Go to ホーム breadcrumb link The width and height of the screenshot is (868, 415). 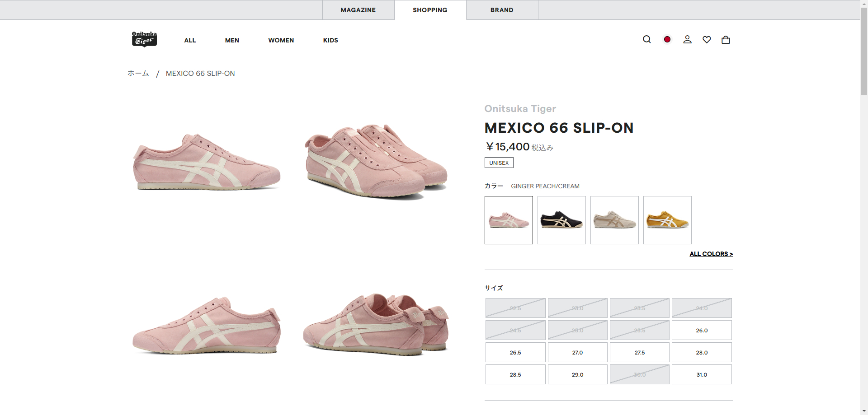[138, 73]
